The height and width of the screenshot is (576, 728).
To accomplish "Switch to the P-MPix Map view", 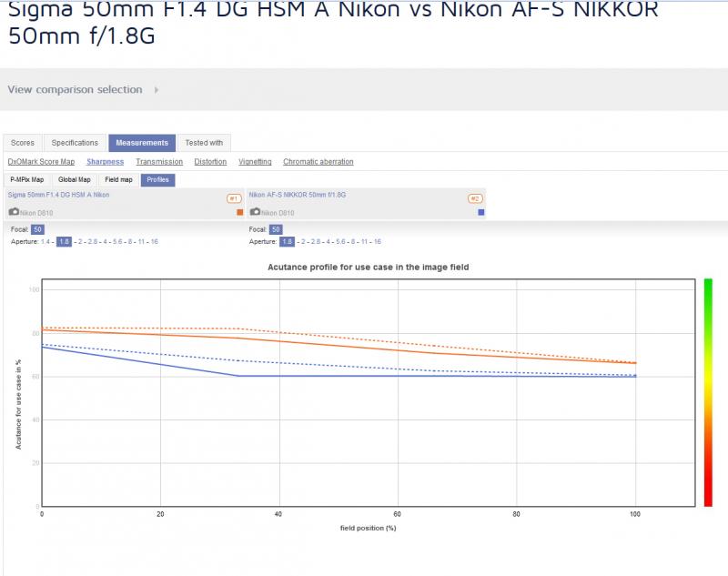I will point(27,179).
